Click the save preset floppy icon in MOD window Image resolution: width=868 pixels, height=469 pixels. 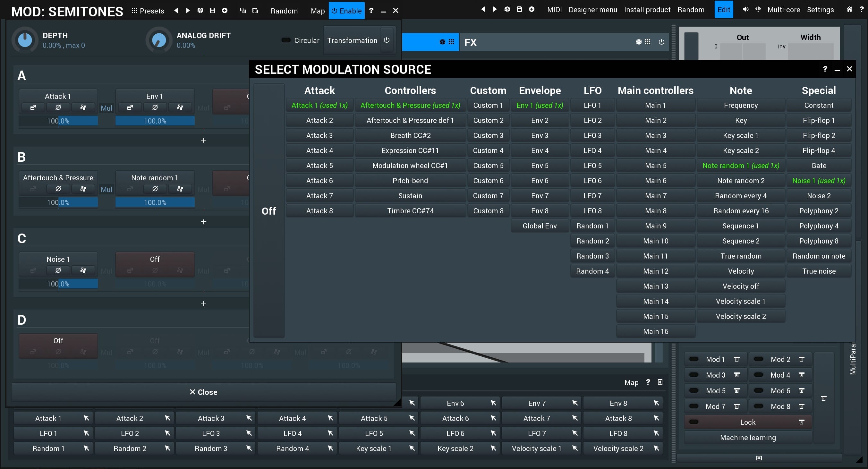click(212, 11)
